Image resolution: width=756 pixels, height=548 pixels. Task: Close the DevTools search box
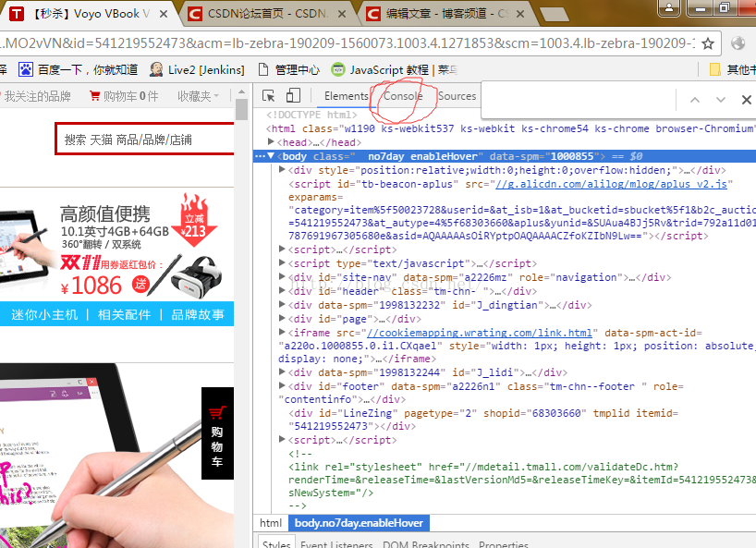coord(747,100)
